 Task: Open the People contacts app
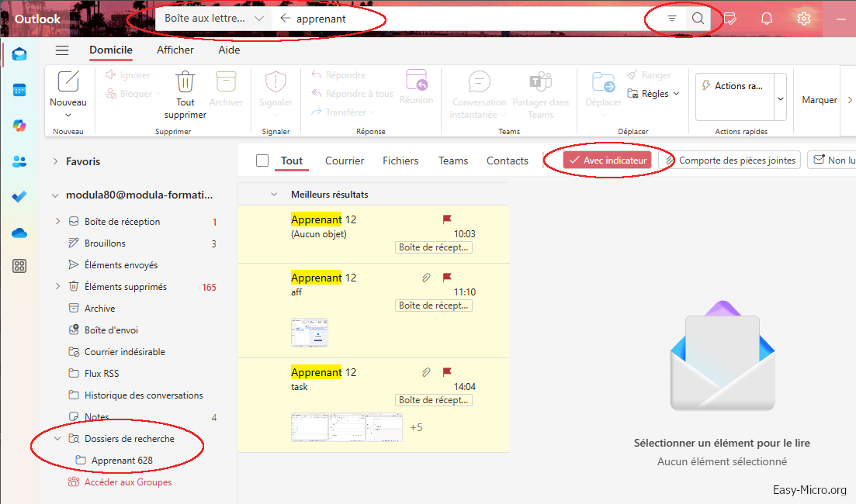coord(19,161)
